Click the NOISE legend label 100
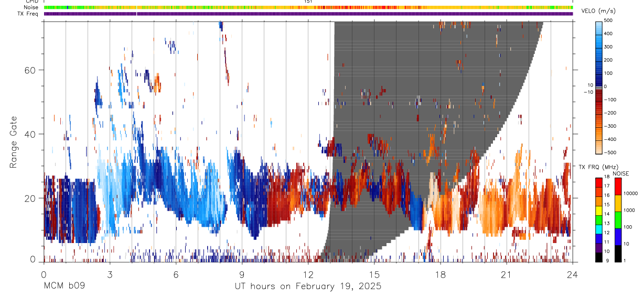This screenshot has height=297, width=644. pyautogui.click(x=629, y=227)
